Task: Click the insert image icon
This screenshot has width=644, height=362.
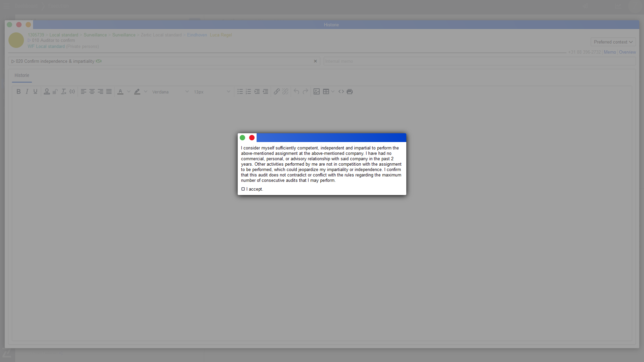Action: tap(317, 92)
